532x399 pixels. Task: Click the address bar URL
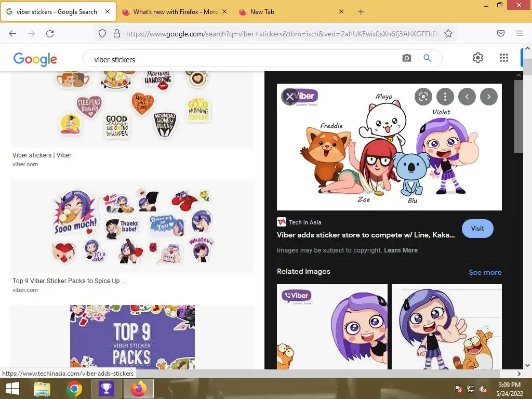(282, 34)
